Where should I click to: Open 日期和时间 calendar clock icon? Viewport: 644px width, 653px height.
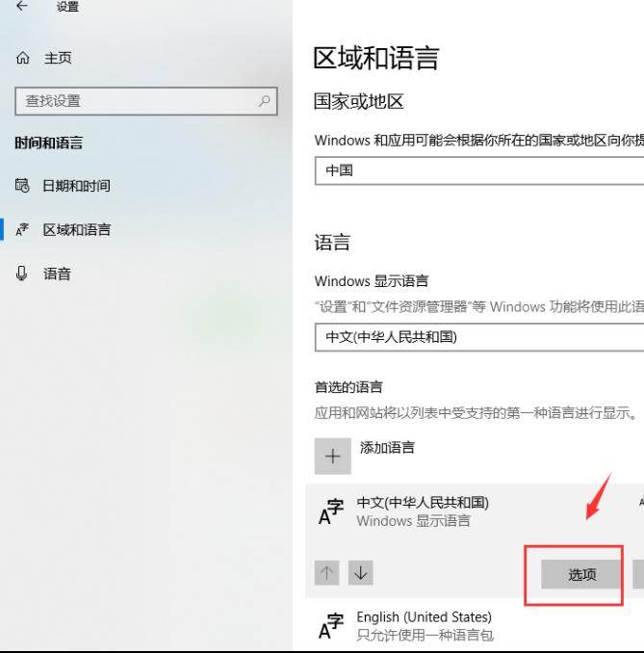click(22, 185)
